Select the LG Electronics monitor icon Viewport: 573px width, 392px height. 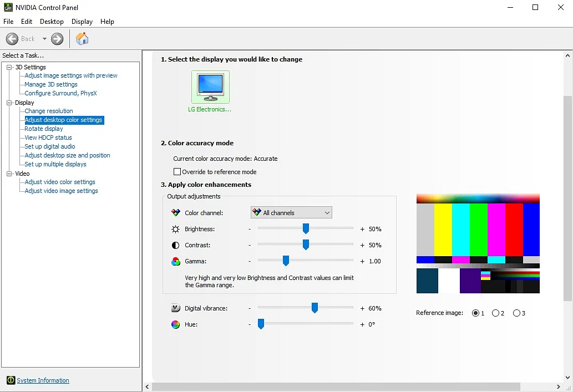point(210,87)
